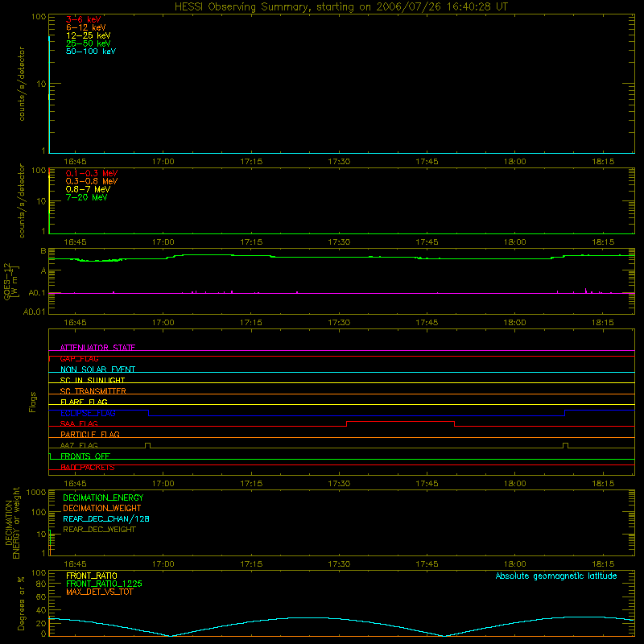Click the DECIMATION ENERGY or weight axis title
644x644 pixels.
tap(12, 522)
